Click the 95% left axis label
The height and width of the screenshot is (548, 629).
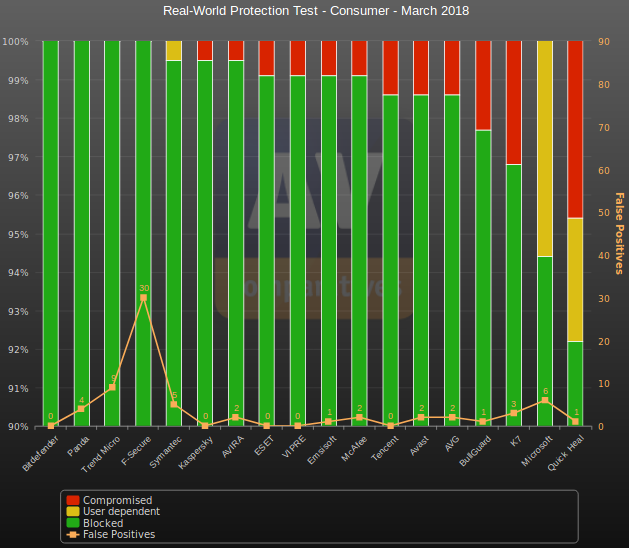click(18, 234)
